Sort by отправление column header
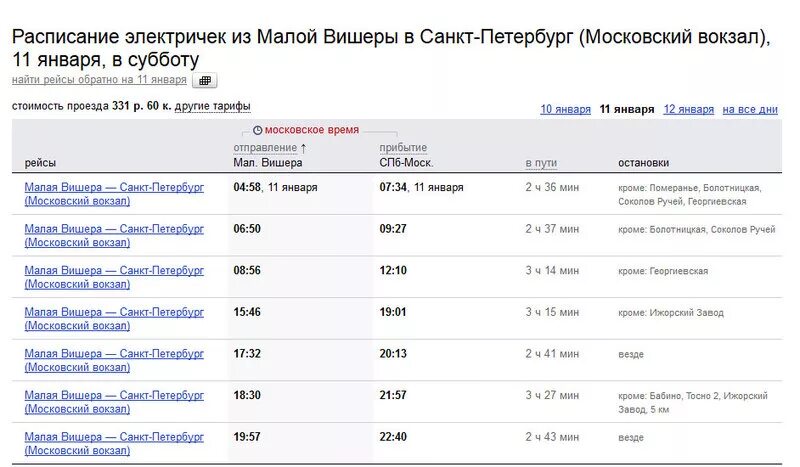The image size is (800, 467). pyautogui.click(x=265, y=148)
